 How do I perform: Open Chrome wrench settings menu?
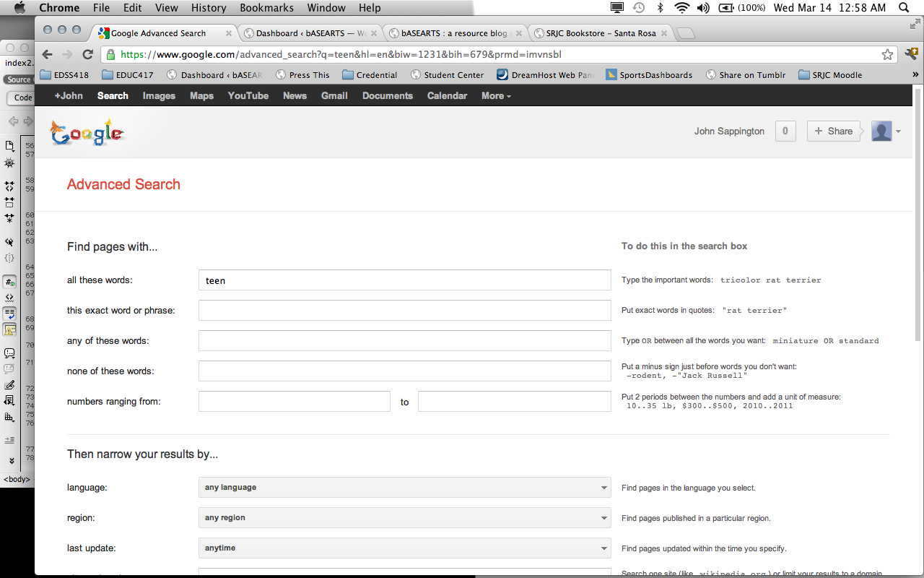[x=911, y=54]
